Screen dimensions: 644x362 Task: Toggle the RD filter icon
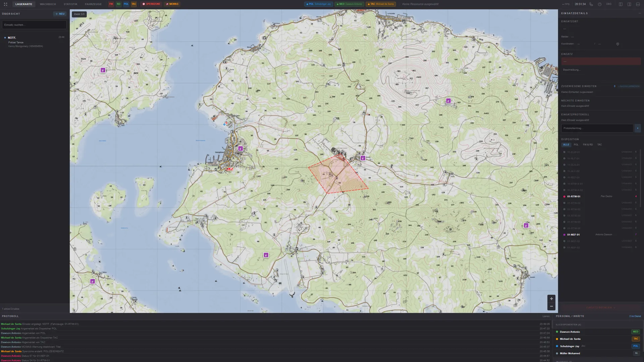(x=118, y=4)
